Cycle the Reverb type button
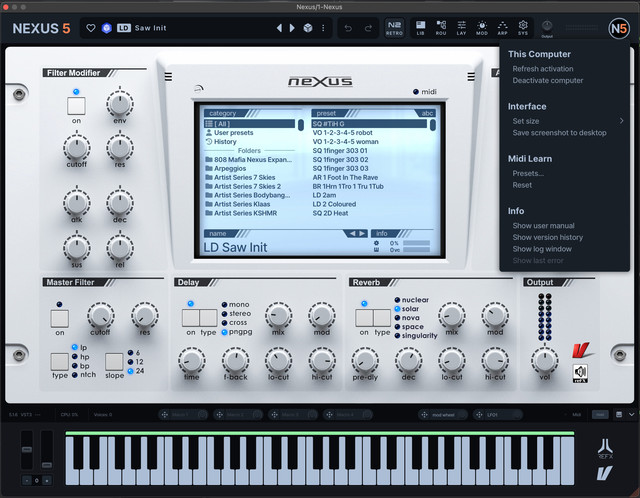The width and height of the screenshot is (640, 498). point(382,318)
